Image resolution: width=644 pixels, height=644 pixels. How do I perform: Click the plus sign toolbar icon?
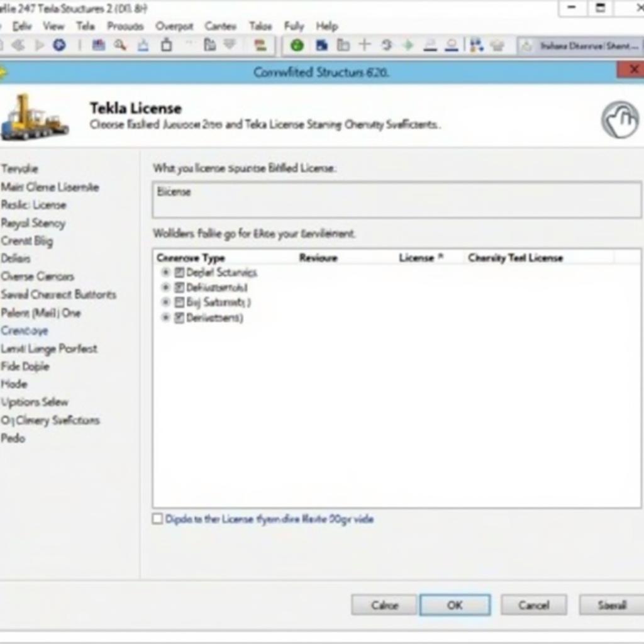click(x=365, y=45)
